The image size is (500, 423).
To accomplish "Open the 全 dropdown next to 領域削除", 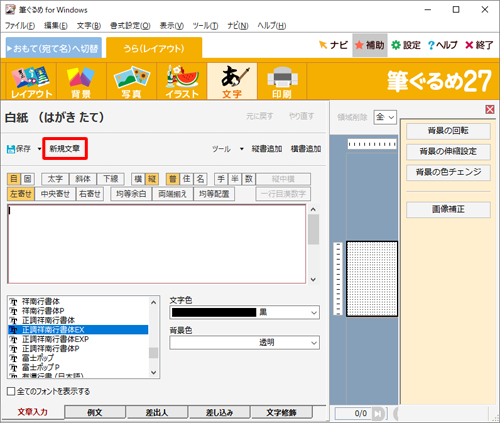I will coord(385,117).
